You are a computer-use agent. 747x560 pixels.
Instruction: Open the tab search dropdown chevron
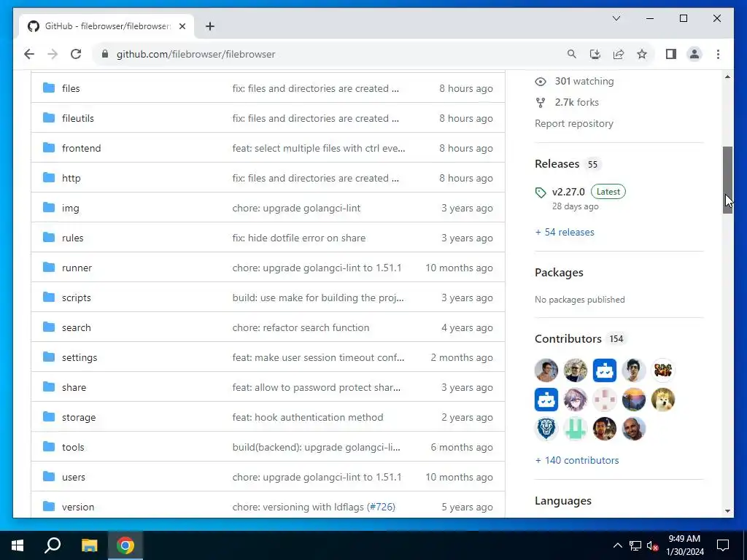pyautogui.click(x=616, y=18)
